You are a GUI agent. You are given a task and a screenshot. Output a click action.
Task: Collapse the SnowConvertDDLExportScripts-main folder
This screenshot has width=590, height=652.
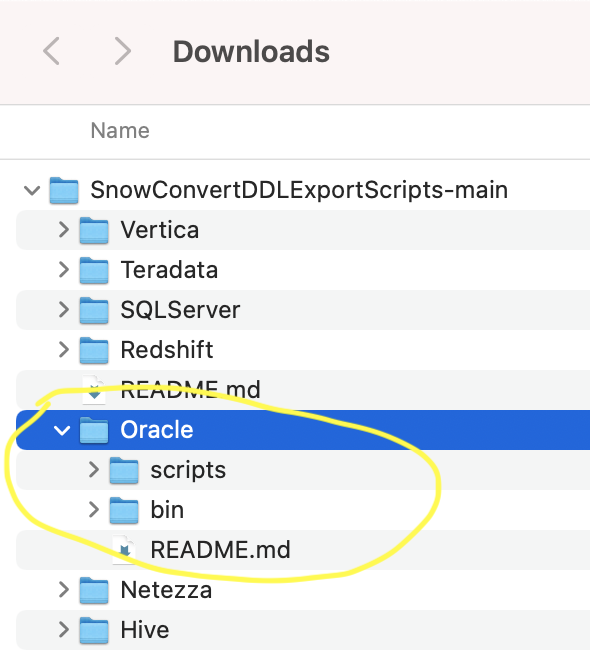[x=32, y=190]
